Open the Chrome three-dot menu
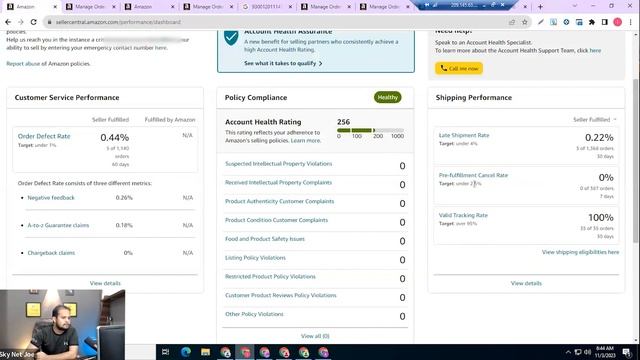Viewport: 640px width, 360px height. click(x=631, y=22)
